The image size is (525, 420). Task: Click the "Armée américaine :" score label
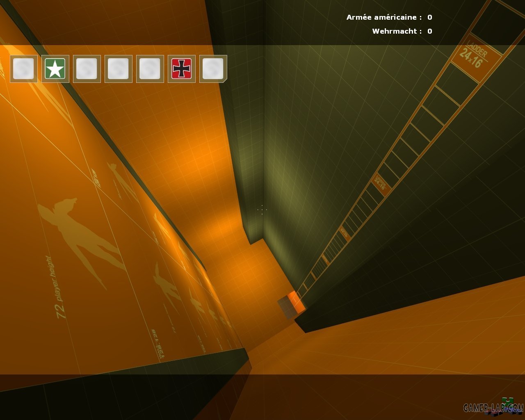tap(384, 17)
